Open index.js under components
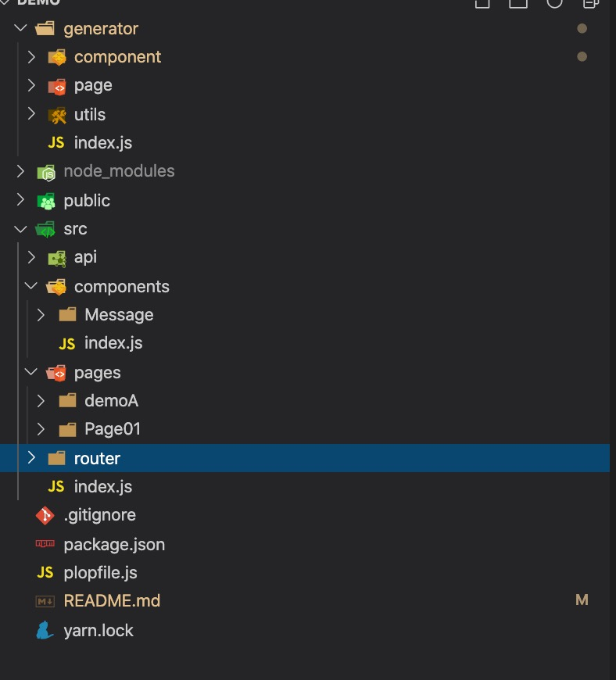The height and width of the screenshot is (680, 616). click(113, 343)
